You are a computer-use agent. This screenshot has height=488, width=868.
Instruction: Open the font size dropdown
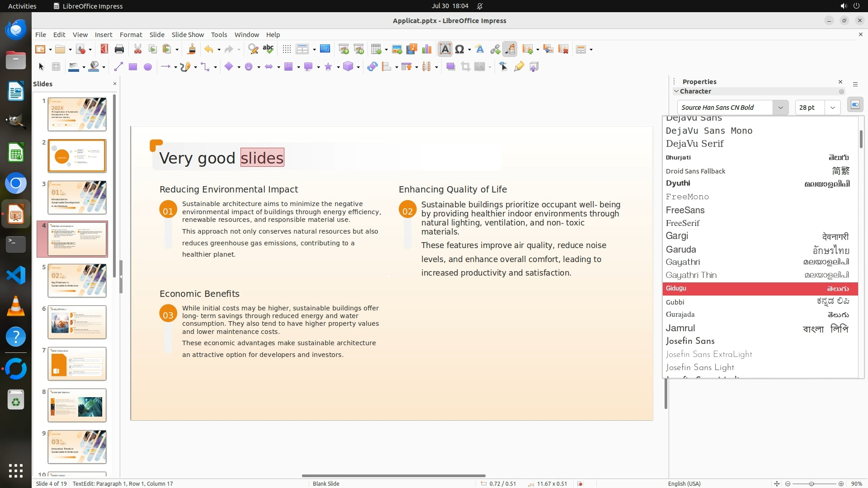[x=832, y=108]
